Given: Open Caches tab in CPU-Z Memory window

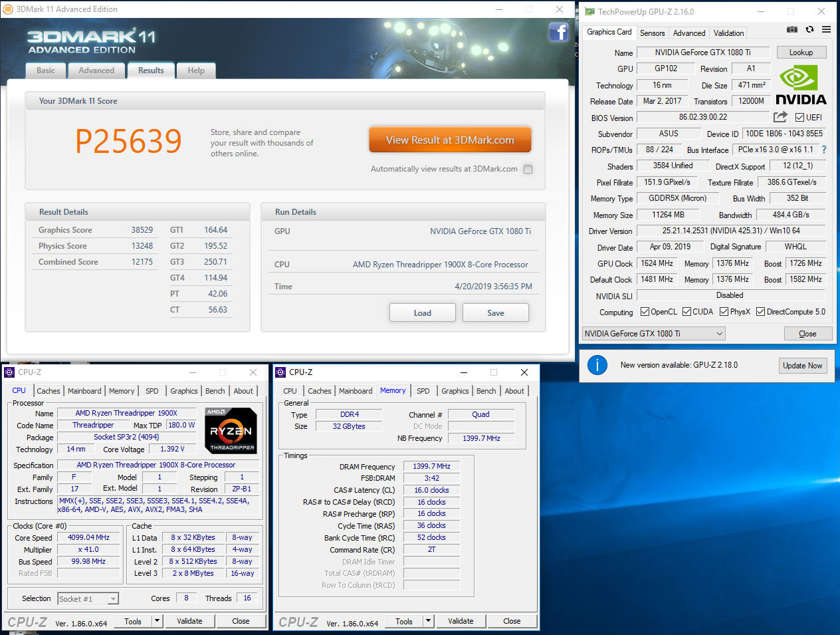Looking at the screenshot, I should pos(320,391).
